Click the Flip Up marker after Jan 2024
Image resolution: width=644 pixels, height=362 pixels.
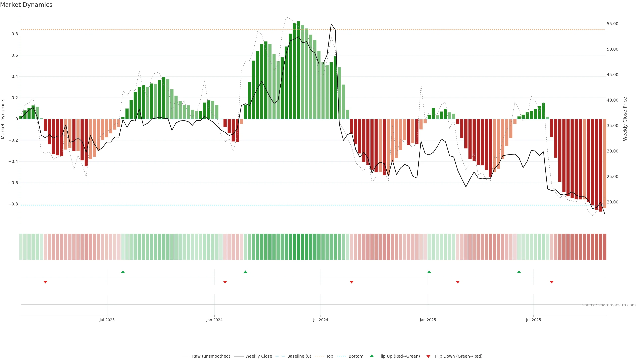click(245, 272)
